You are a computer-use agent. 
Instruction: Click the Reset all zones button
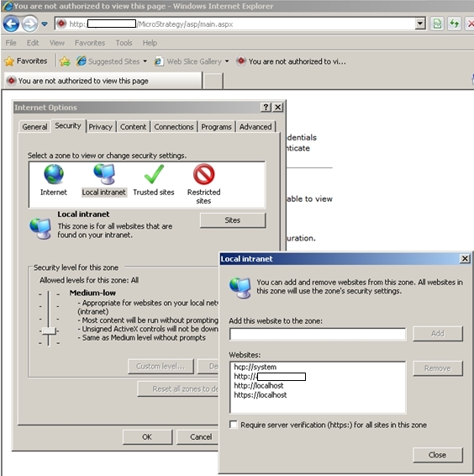tap(178, 389)
